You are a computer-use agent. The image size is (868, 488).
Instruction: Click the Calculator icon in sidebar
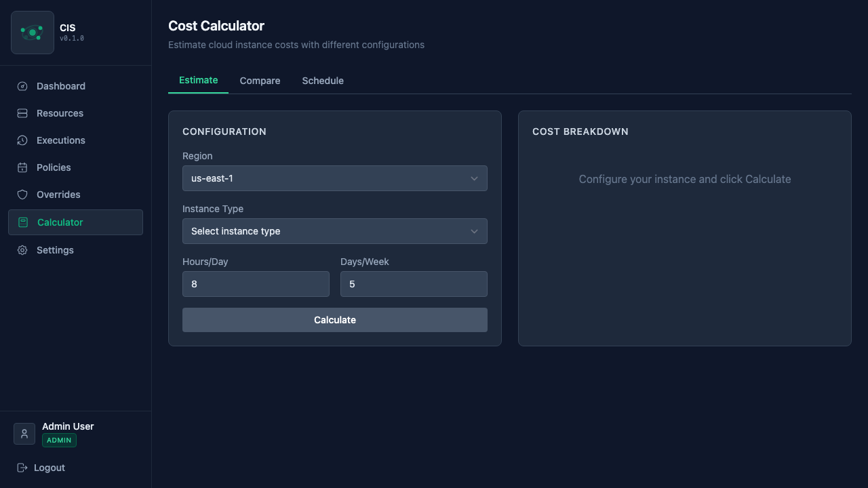coord(23,222)
